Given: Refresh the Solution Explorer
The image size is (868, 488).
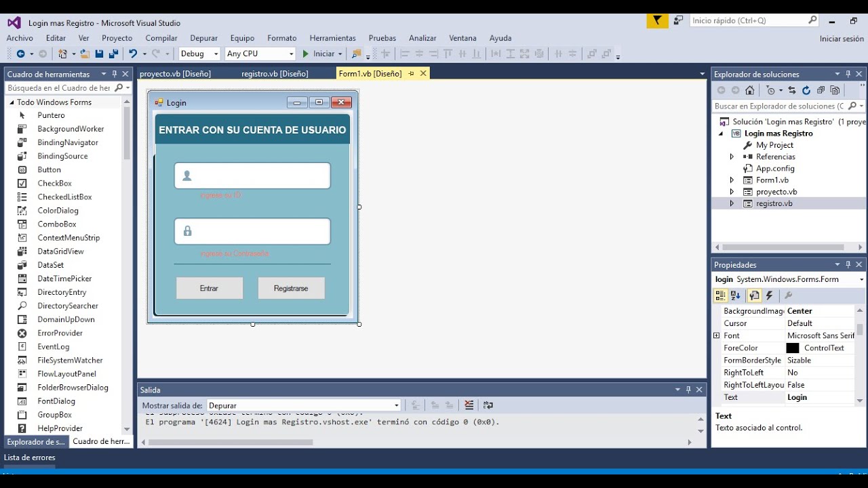Looking at the screenshot, I should click(806, 90).
